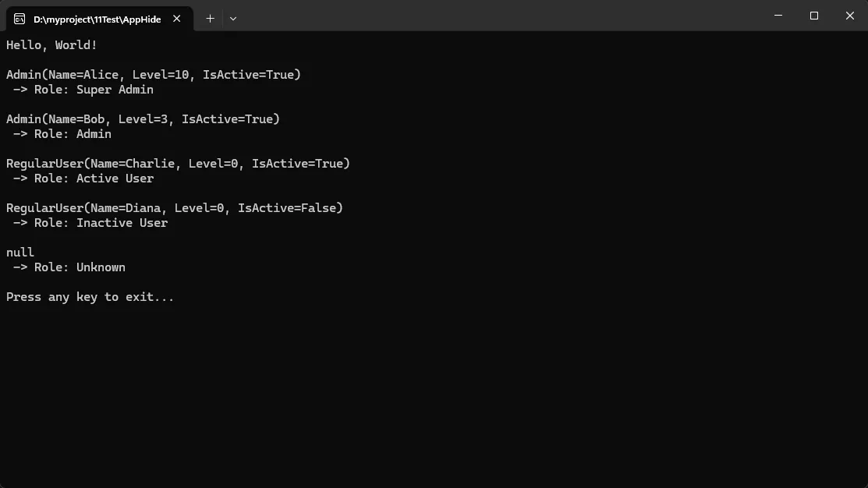Close the terminal window
Screen dimensions: 868x488
pyautogui.click(x=850, y=16)
